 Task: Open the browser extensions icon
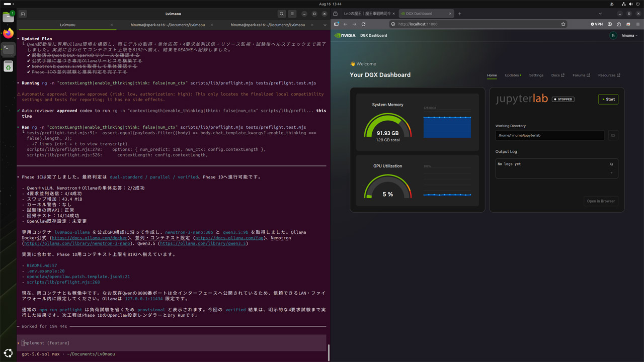pyautogui.click(x=619, y=24)
